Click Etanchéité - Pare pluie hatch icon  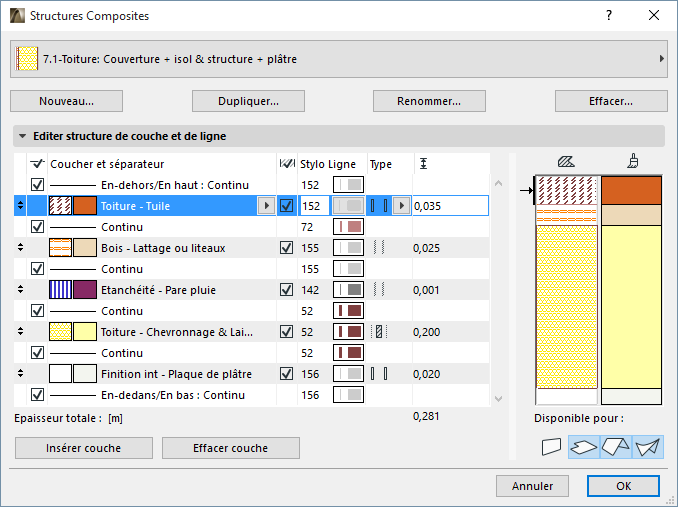pos(61,290)
